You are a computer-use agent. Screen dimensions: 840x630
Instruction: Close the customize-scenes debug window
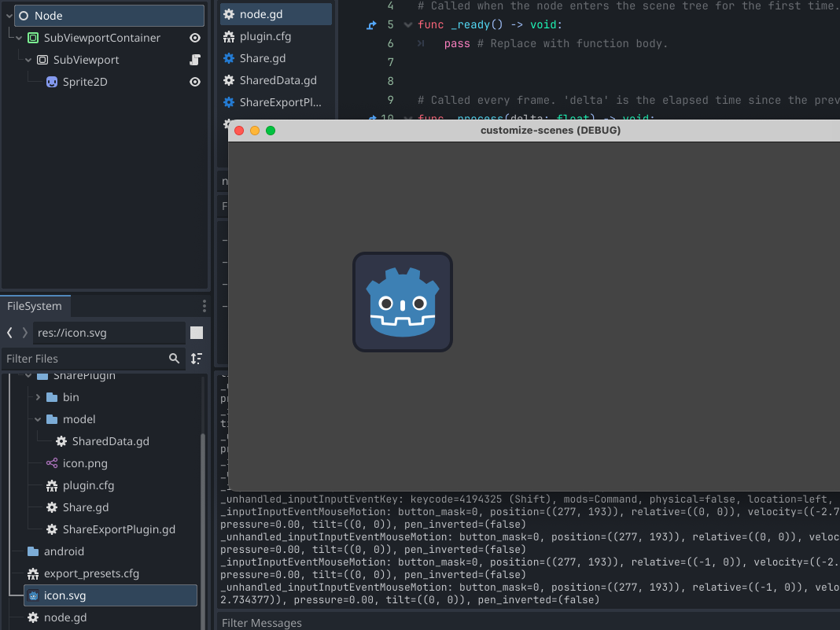click(239, 131)
